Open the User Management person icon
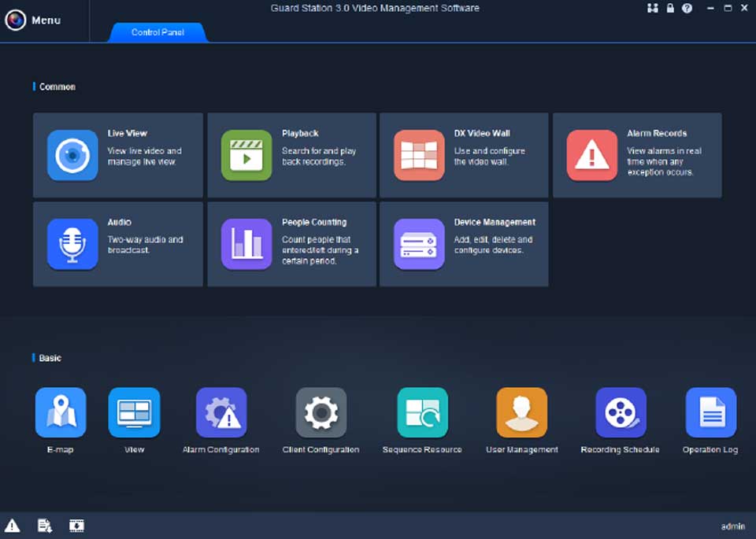Viewport: 756px width, 539px height. 521,412
